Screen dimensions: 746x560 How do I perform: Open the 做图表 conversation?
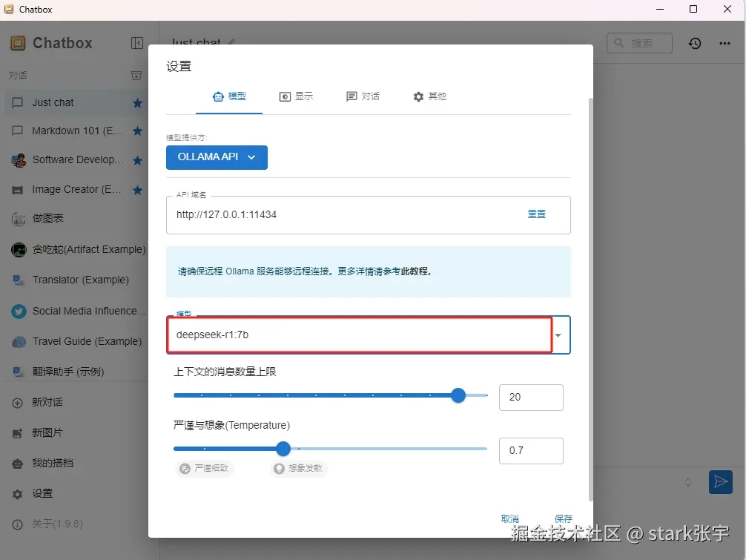76,218
